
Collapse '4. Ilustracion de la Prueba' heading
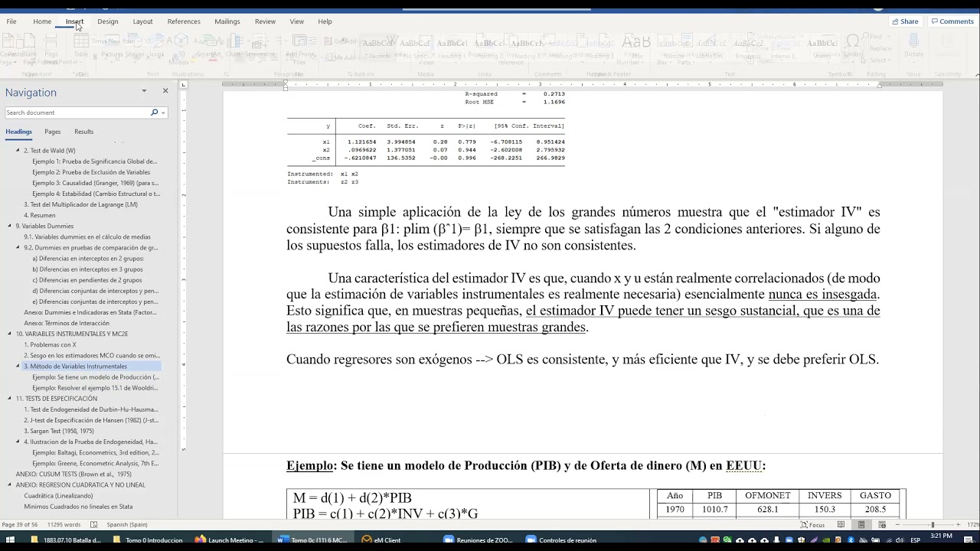point(18,442)
